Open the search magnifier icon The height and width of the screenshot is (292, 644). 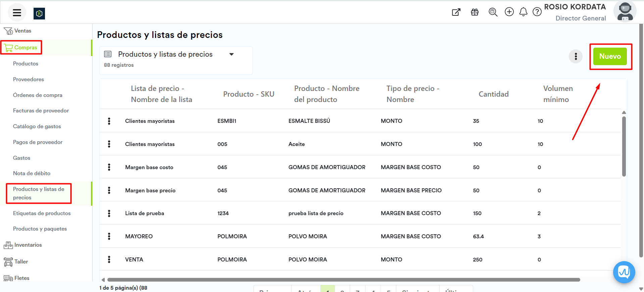point(493,12)
